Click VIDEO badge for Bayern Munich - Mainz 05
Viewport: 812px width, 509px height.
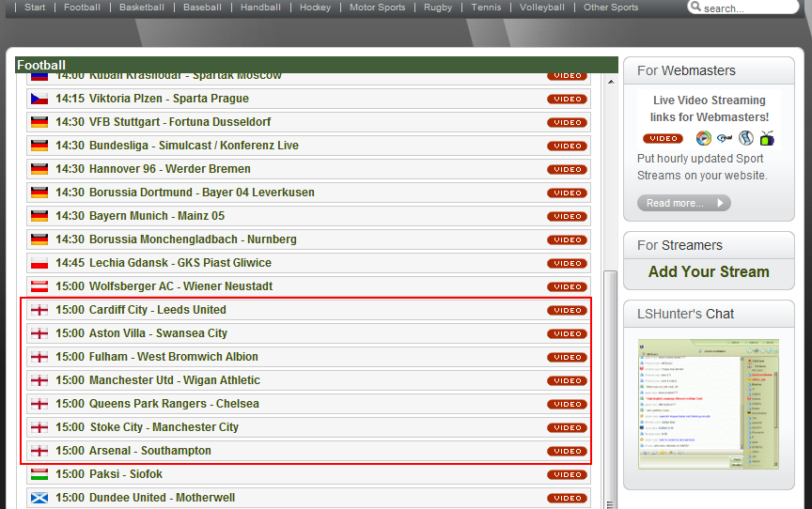coord(567,216)
